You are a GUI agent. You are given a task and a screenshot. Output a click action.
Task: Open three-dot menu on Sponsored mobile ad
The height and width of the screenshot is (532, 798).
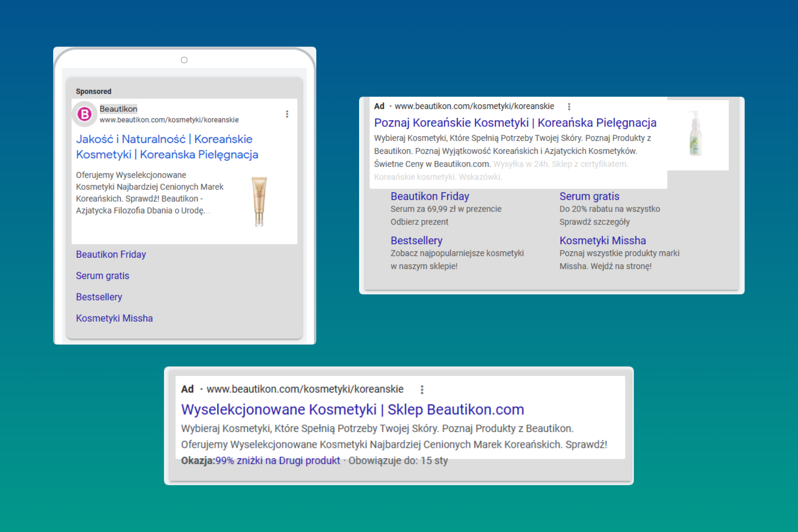[287, 114]
